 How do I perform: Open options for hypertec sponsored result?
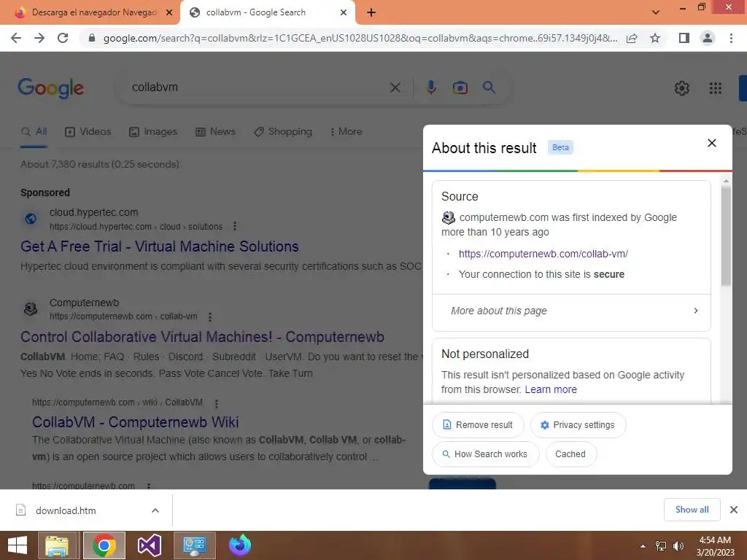234,227
